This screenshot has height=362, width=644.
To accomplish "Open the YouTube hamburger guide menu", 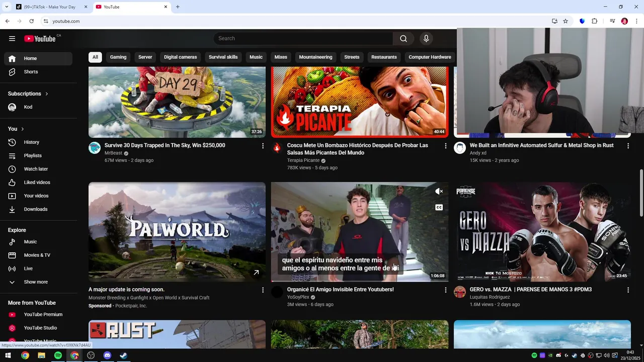I will coord(12,39).
